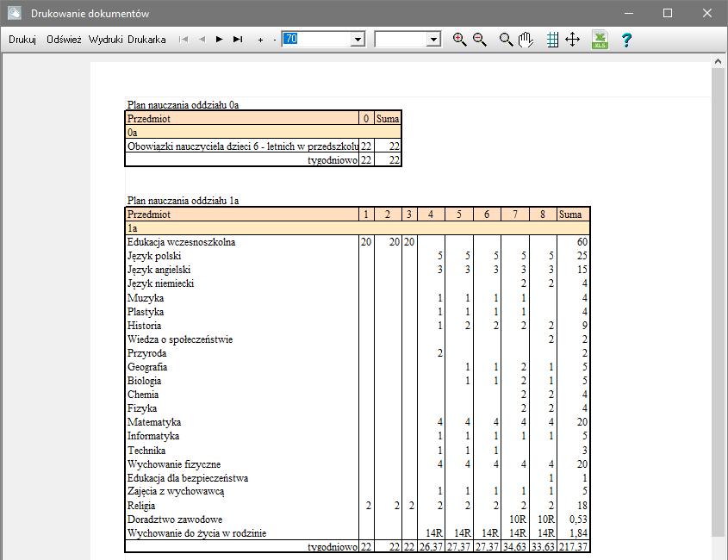Click the 'Wychowanie fizyczne' row label
728x560 pixels.
[174, 464]
